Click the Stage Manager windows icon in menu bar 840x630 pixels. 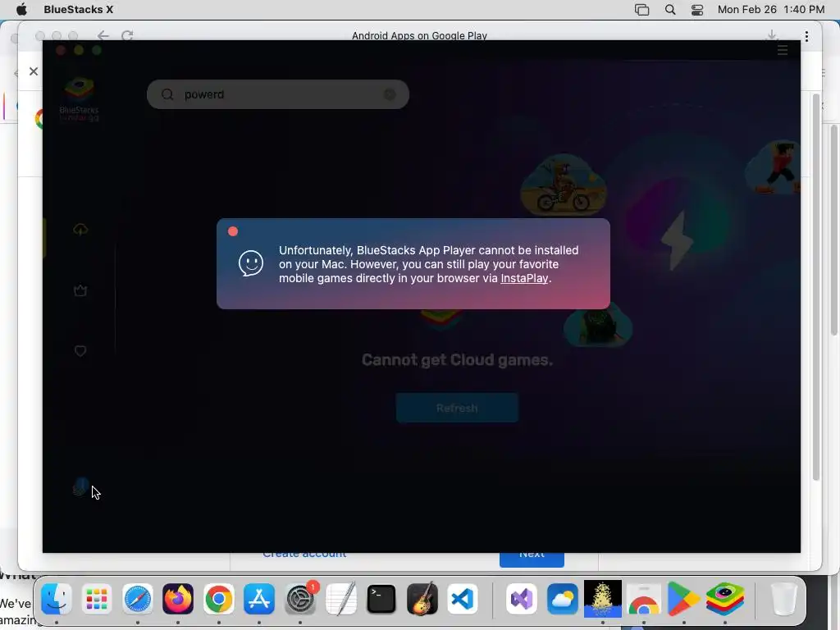pos(641,10)
